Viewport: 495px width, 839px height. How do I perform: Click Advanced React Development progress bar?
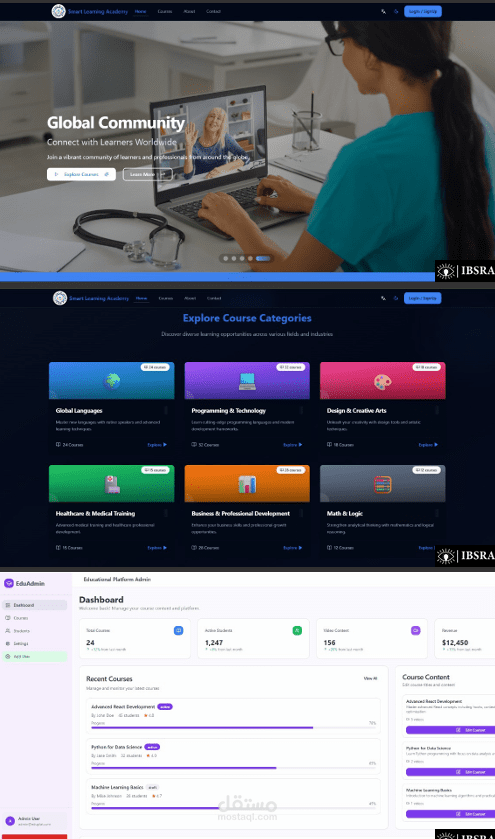click(x=233, y=728)
